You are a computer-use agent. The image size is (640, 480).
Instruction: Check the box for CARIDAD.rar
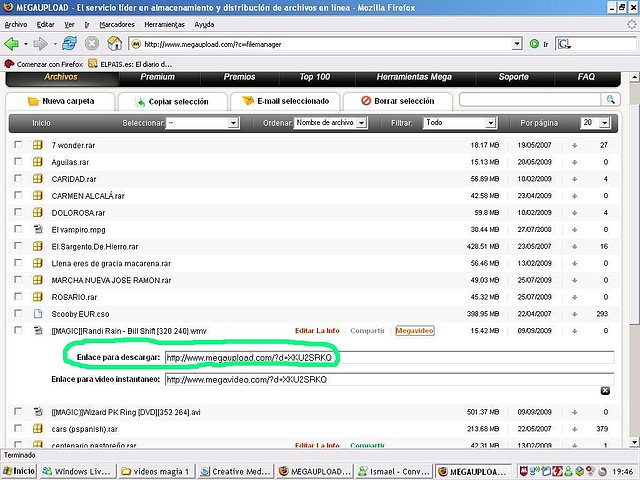point(18,178)
